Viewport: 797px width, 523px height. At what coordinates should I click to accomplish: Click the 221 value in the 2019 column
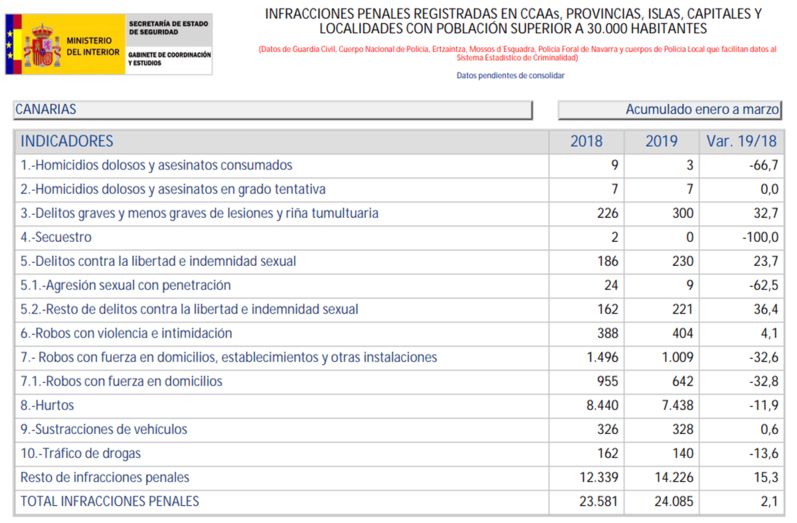(683, 310)
